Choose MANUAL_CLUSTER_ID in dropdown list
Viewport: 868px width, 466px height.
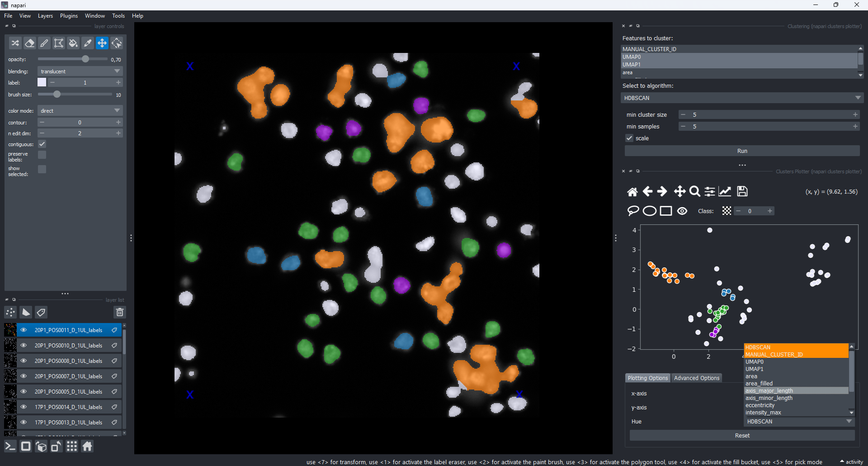click(x=796, y=355)
